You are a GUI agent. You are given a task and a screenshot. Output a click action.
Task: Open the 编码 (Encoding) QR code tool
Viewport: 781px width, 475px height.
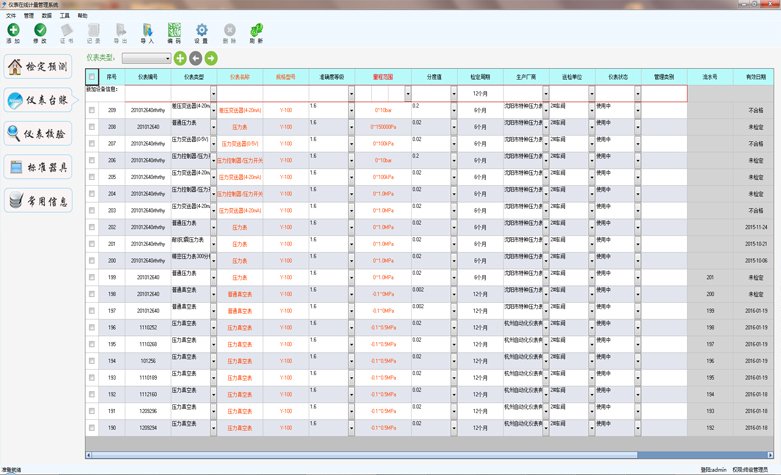[x=175, y=34]
